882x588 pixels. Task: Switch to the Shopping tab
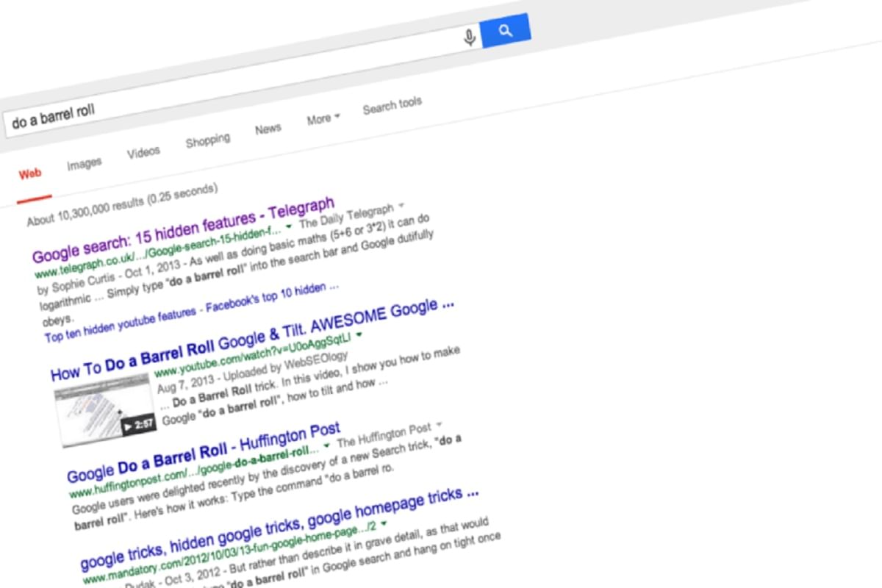207,138
